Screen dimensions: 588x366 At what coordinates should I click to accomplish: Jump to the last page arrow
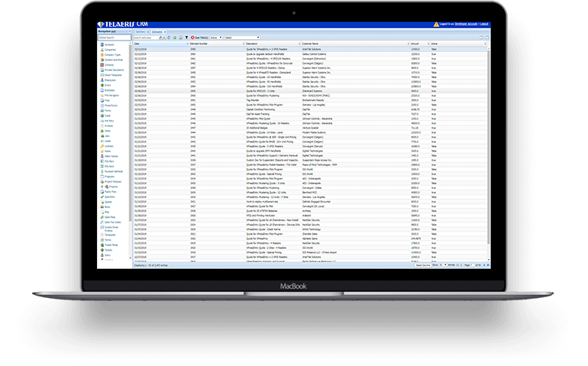pyautogui.click(x=488, y=265)
